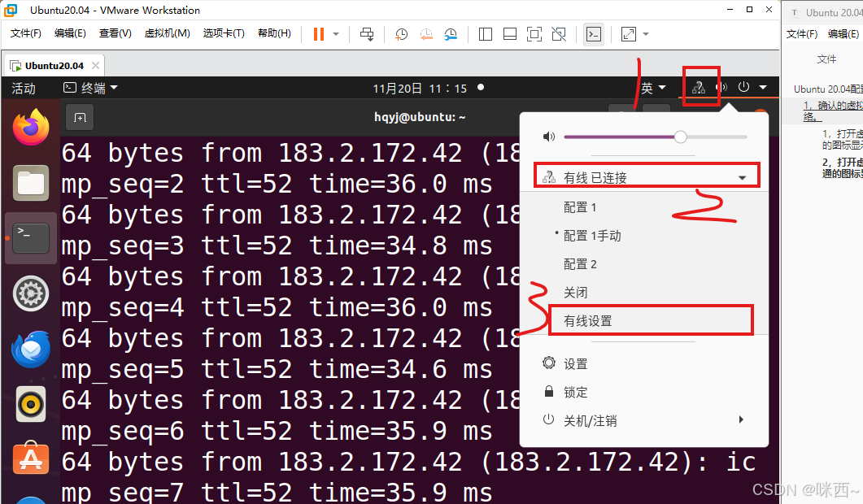Launch Thunderbird mail from the dock

tap(31, 349)
